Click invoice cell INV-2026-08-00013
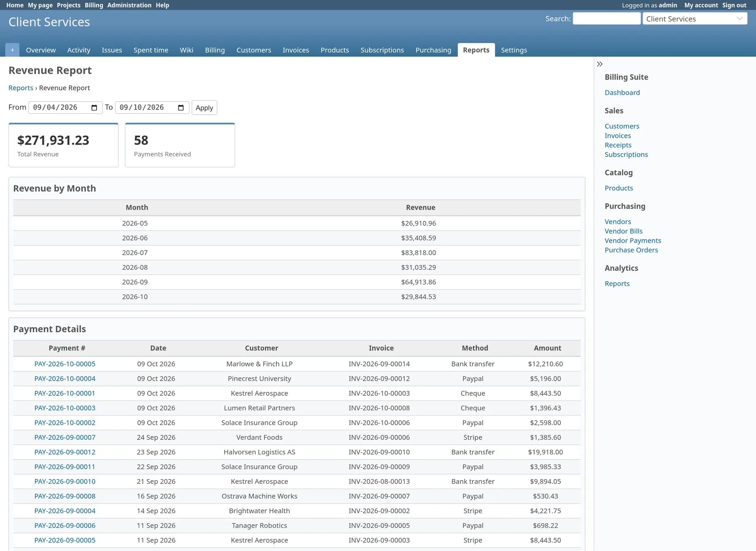The height and width of the screenshot is (551, 756). click(x=379, y=481)
